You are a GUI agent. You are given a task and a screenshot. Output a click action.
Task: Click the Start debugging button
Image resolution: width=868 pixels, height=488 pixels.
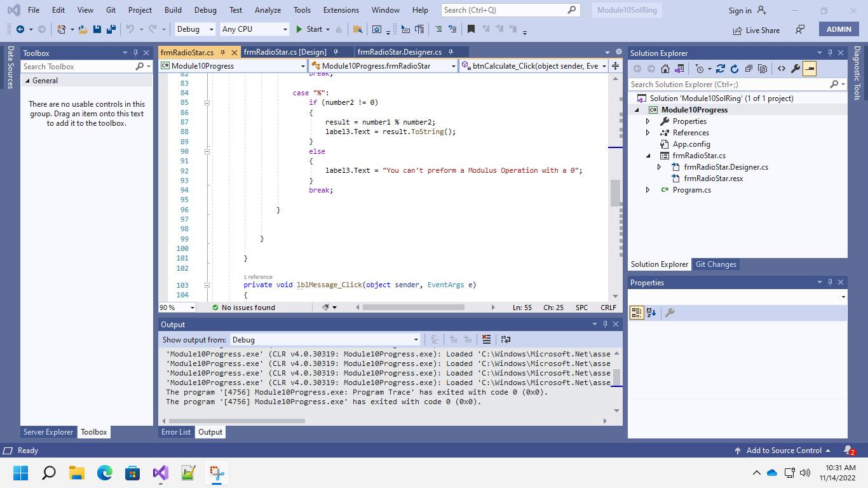309,29
